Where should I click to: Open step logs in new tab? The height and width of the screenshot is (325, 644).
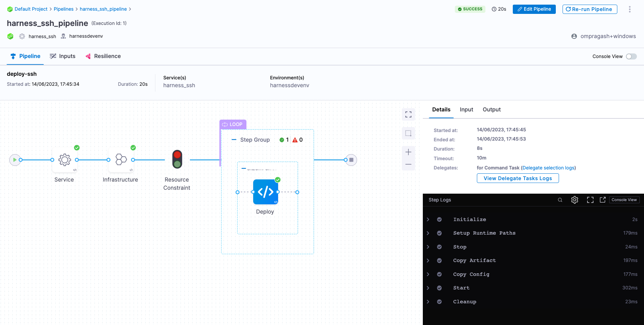pos(603,200)
